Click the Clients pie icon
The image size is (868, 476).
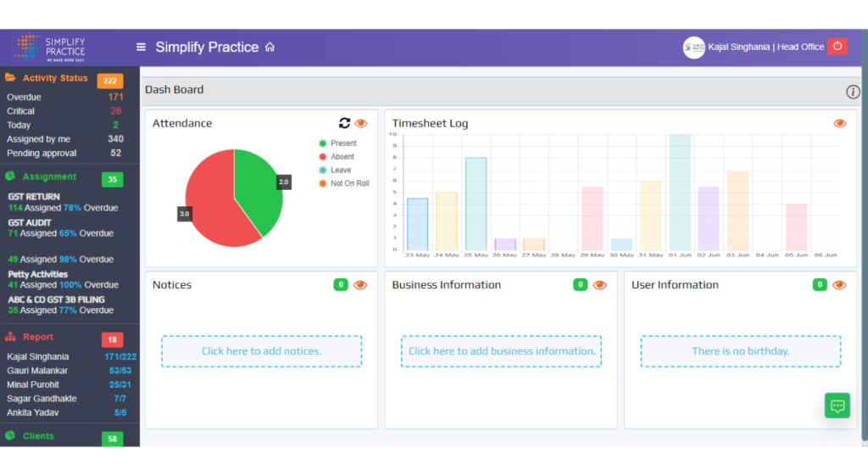[10, 435]
